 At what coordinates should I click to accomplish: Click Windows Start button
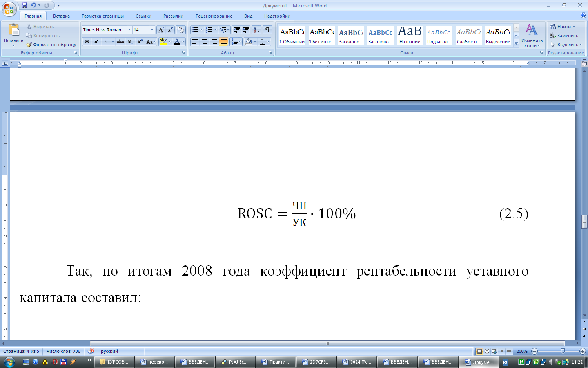coord(9,362)
